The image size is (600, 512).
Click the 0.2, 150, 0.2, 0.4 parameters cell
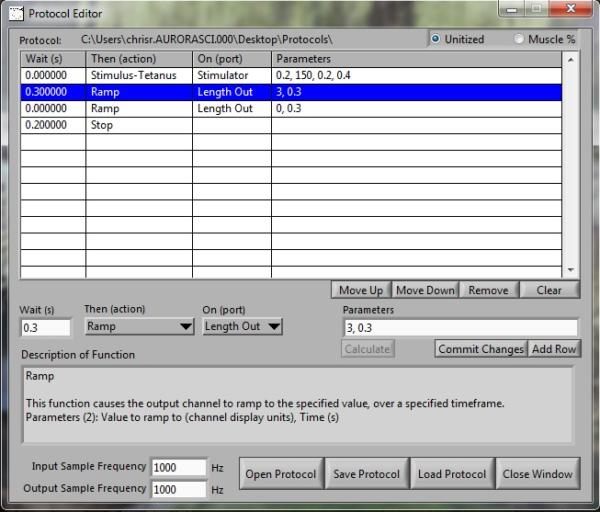[x=416, y=75]
